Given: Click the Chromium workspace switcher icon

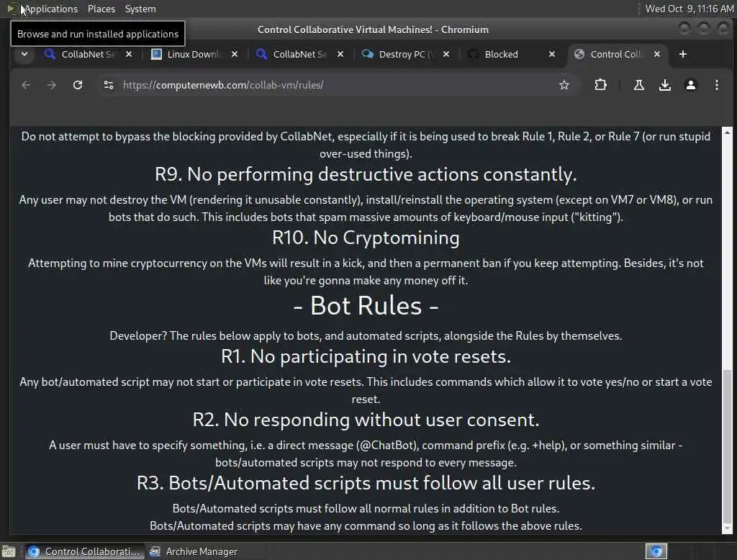Looking at the screenshot, I should [x=656, y=551].
